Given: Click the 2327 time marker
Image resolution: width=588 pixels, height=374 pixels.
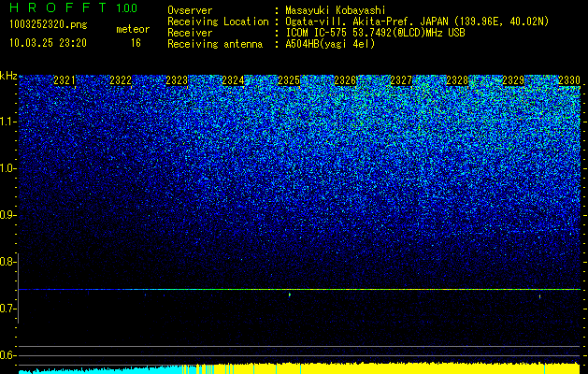Looking at the screenshot, I should click(x=401, y=80).
